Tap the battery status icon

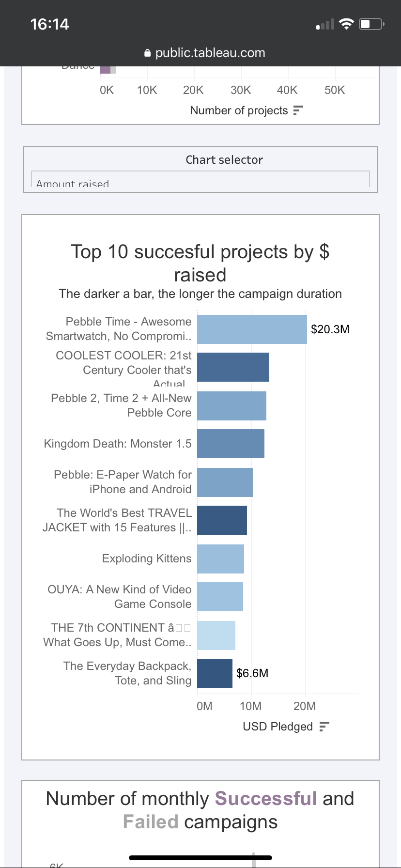tap(371, 24)
